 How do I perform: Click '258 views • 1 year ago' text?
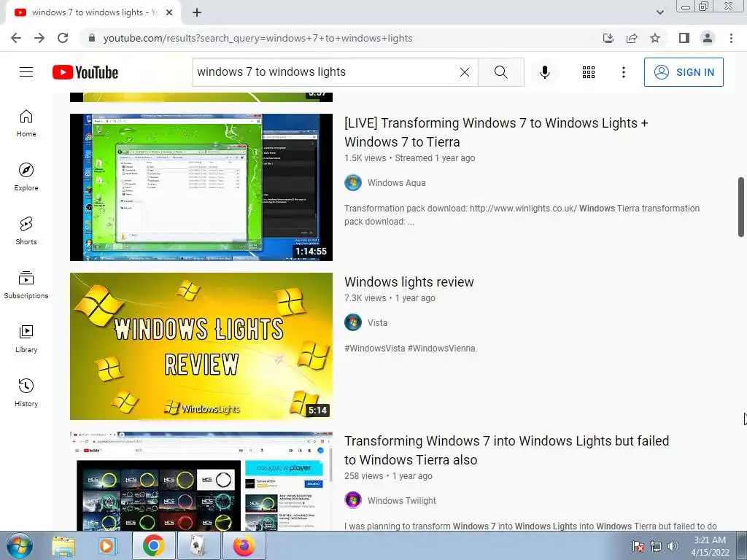tap(388, 475)
